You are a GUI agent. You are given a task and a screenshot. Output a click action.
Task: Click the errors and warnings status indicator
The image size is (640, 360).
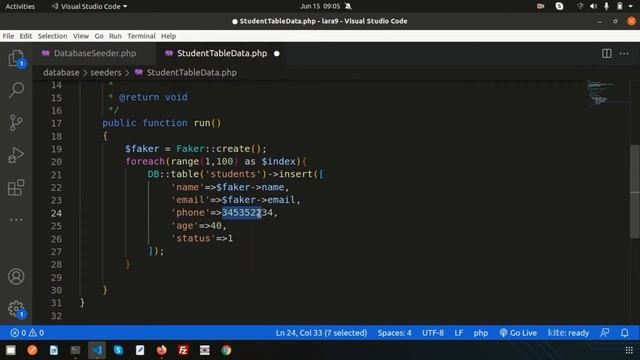(27, 333)
